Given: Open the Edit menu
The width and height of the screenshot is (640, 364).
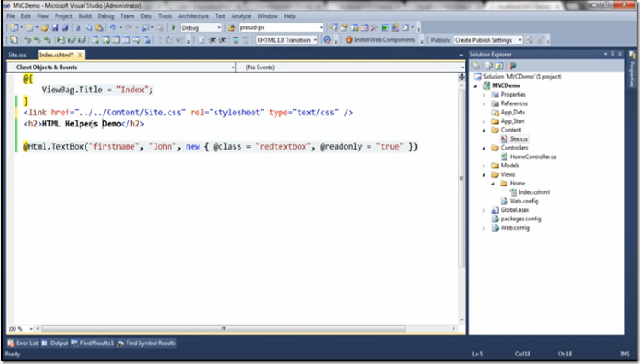Looking at the screenshot, I should point(26,16).
